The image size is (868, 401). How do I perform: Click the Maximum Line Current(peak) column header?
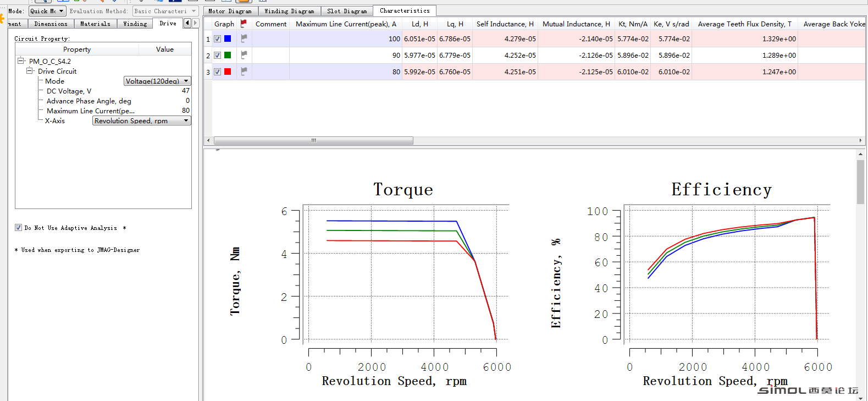(x=346, y=24)
